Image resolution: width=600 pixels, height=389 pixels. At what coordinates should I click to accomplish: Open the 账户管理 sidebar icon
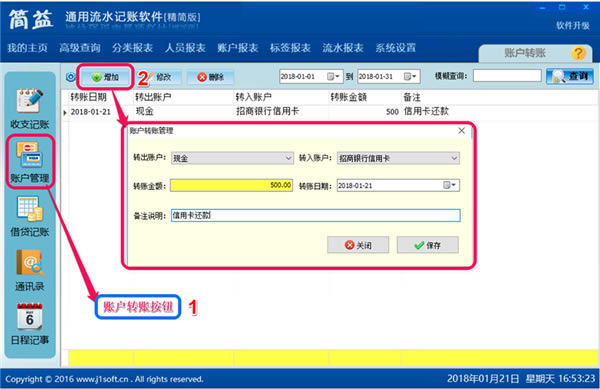[x=29, y=162]
